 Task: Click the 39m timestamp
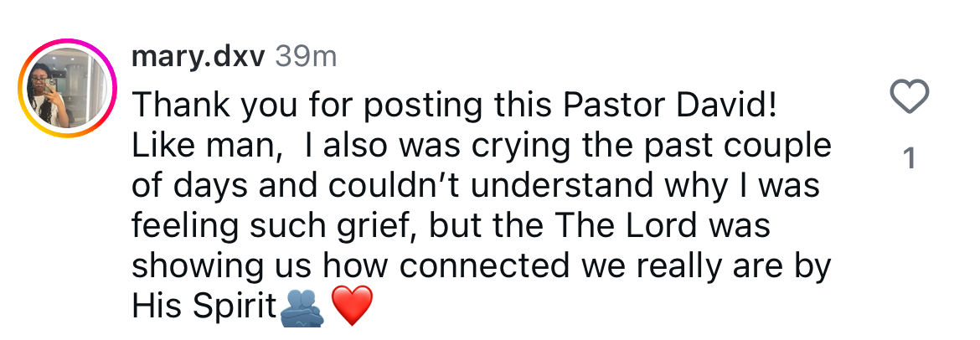pos(306,57)
